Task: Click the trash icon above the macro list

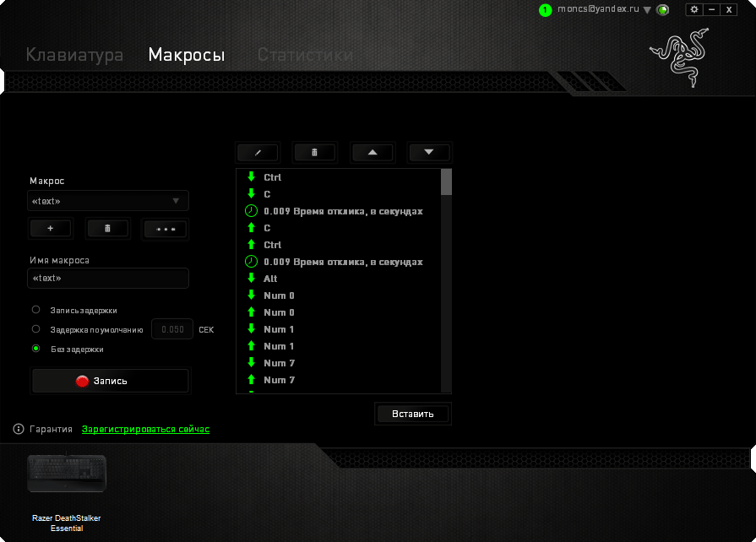Action: pyautogui.click(x=314, y=153)
